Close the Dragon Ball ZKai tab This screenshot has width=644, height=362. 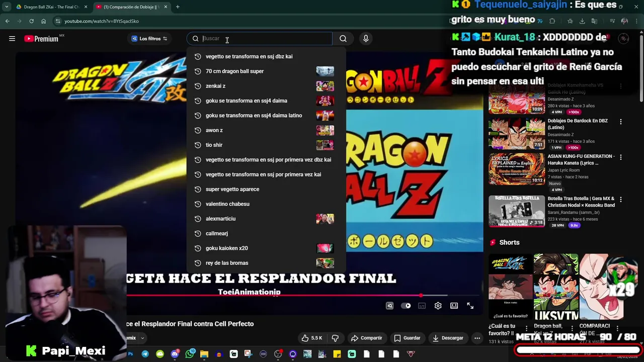coord(86,7)
